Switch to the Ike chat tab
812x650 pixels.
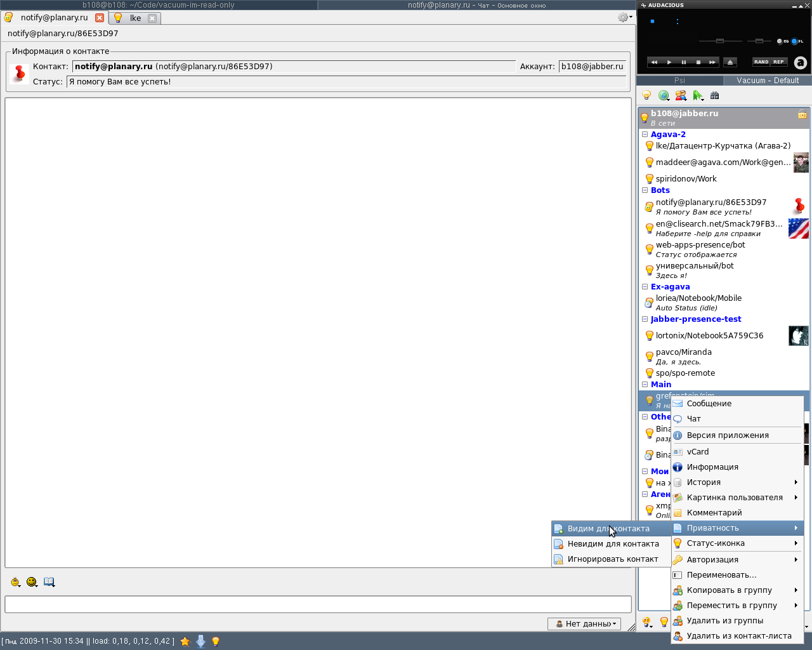(x=135, y=18)
